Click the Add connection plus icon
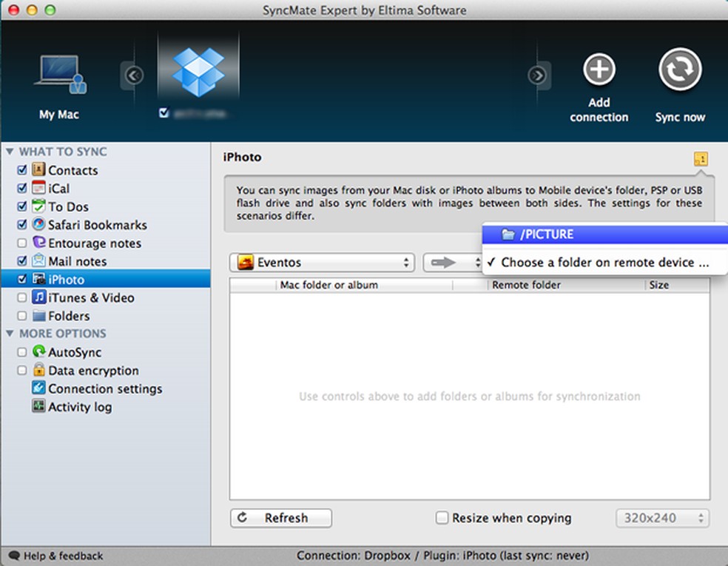The height and width of the screenshot is (566, 728). (x=599, y=70)
